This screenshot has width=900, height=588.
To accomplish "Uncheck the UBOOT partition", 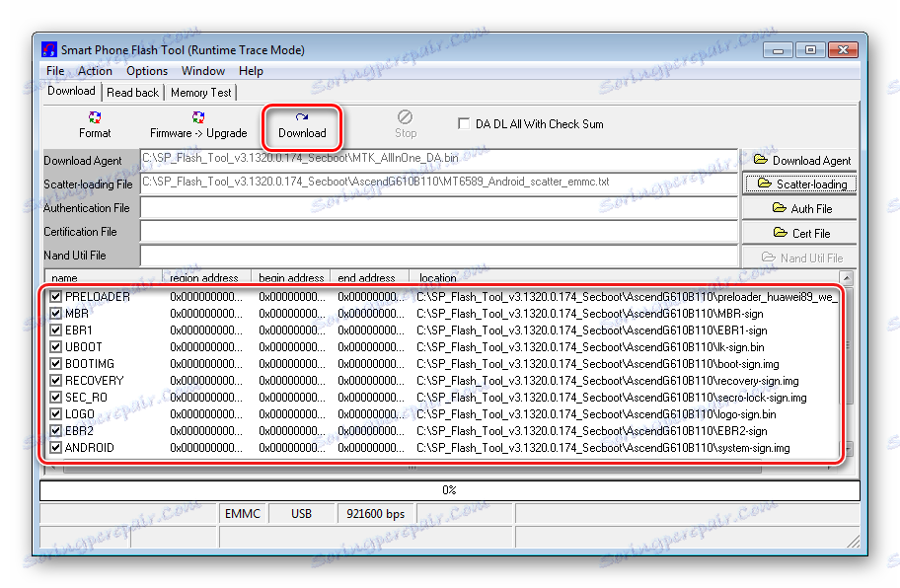I will click(55, 347).
